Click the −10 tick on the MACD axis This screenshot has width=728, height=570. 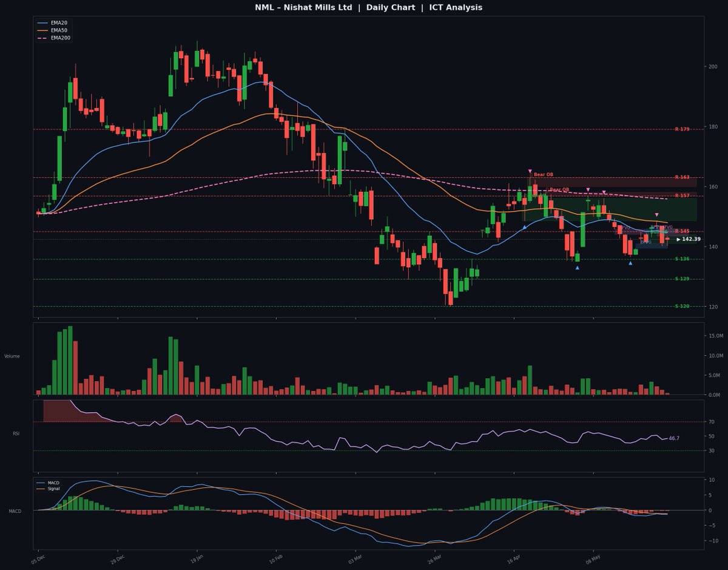click(x=712, y=541)
